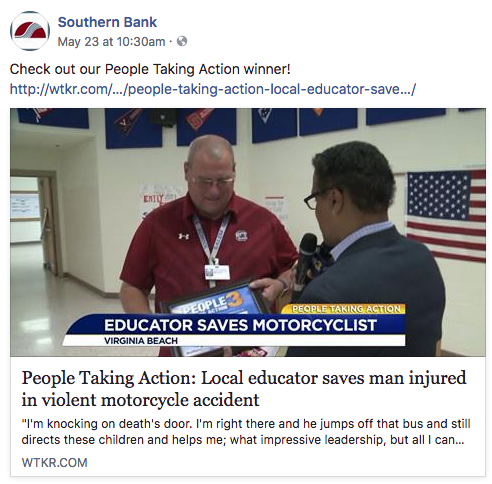Click the WTKR.COM source domain label
This screenshot has width=492, height=484.
tap(55, 463)
